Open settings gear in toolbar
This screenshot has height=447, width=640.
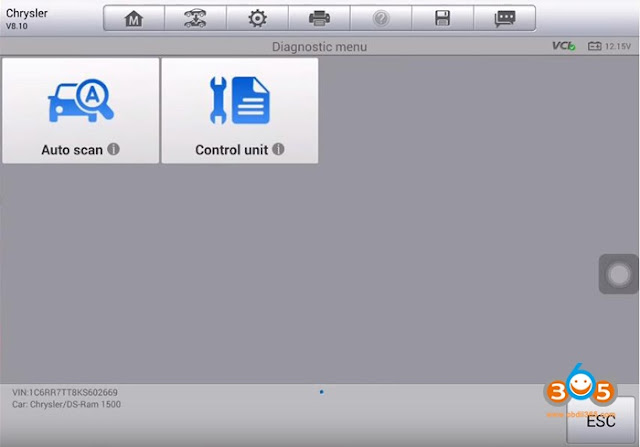(258, 18)
